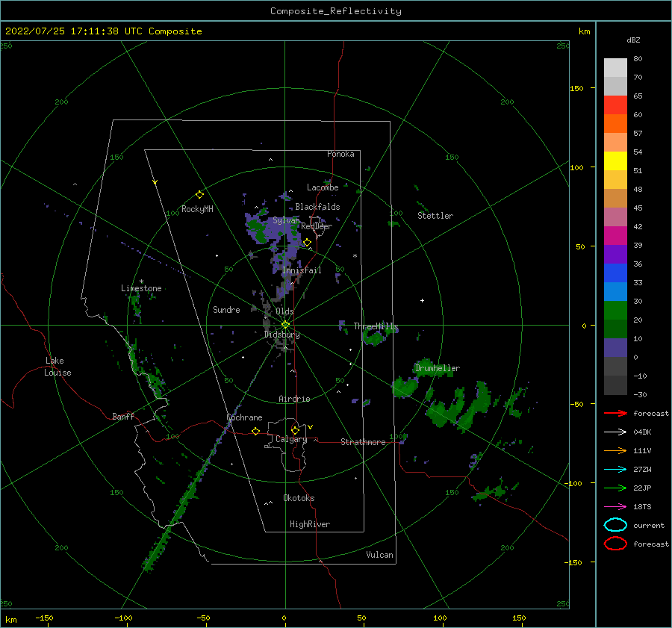Viewport: 672px width, 628px height.
Task: Click the red forecast arrow in the legend
Action: click(x=615, y=413)
